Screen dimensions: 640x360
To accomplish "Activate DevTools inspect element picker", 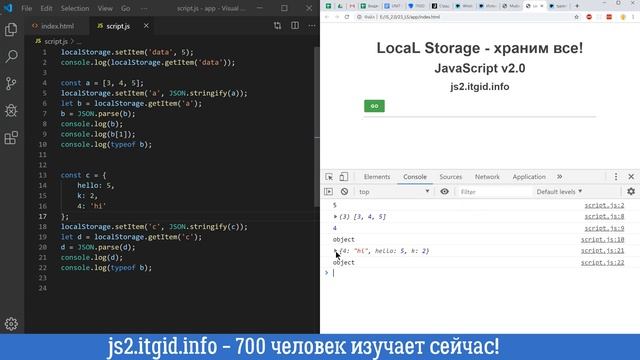I will pyautogui.click(x=329, y=177).
